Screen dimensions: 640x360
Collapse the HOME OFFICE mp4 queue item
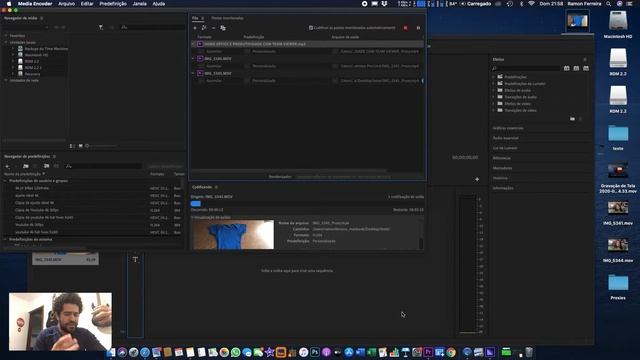coord(193,44)
